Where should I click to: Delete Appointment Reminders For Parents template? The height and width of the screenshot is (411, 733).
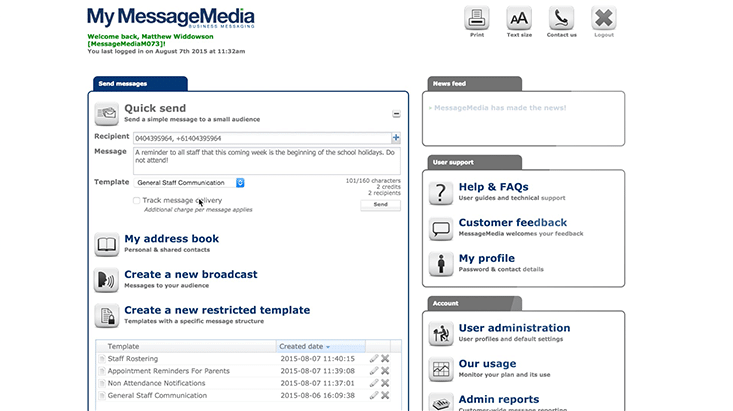coord(385,371)
